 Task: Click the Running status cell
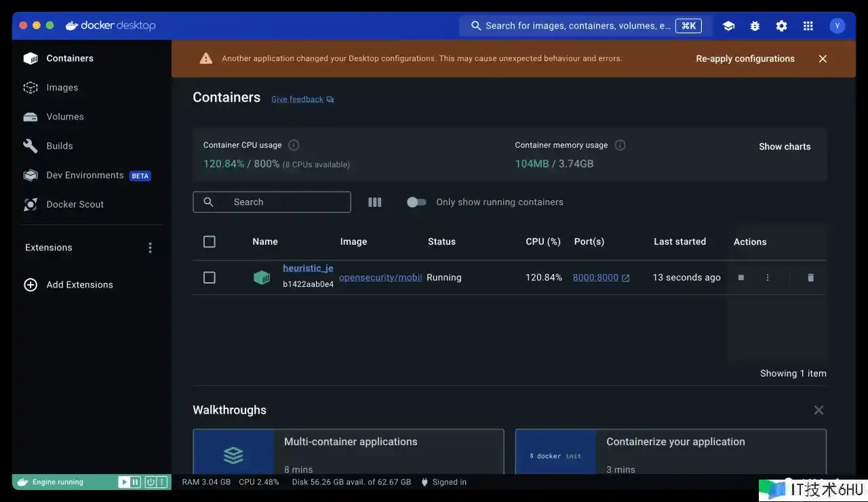444,277
